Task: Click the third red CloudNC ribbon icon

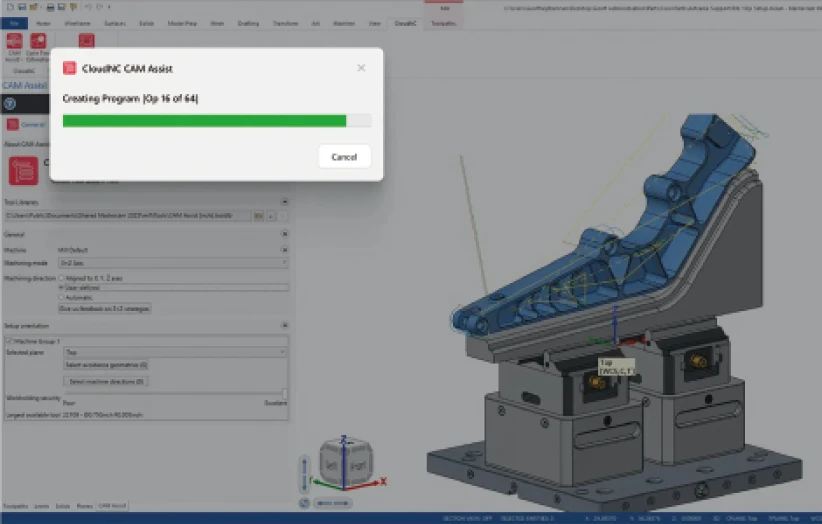Action: click(x=86, y=41)
